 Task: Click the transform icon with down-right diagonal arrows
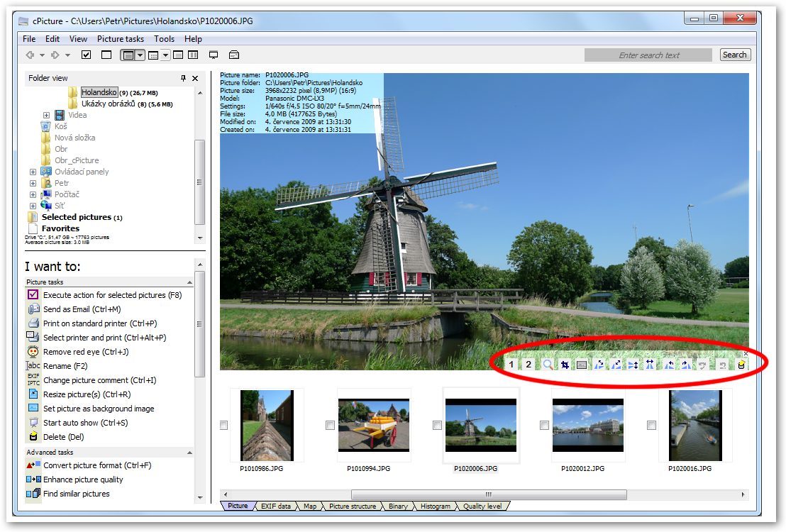click(599, 365)
